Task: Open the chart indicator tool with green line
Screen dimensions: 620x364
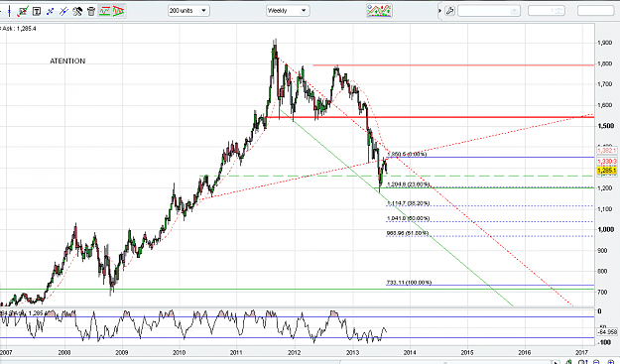Action: tap(23, 11)
